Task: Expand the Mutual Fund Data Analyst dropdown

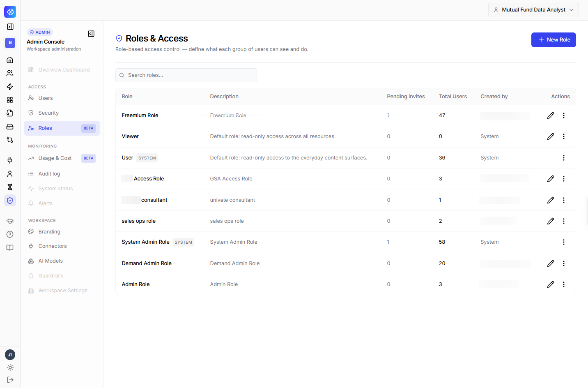Action: (533, 10)
